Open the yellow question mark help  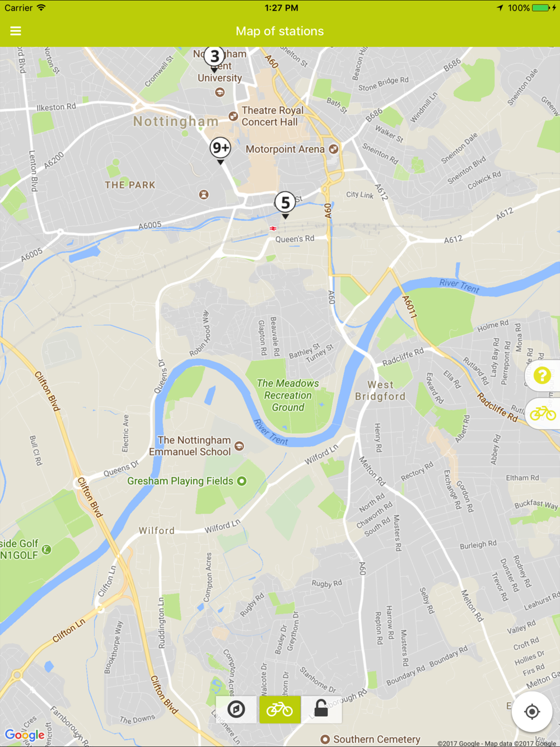click(x=542, y=375)
